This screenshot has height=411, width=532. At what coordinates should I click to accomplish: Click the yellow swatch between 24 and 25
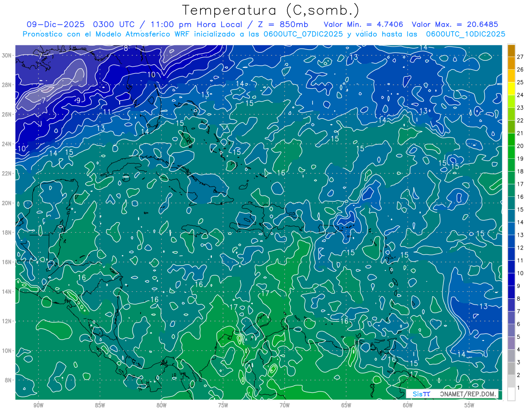click(x=511, y=88)
